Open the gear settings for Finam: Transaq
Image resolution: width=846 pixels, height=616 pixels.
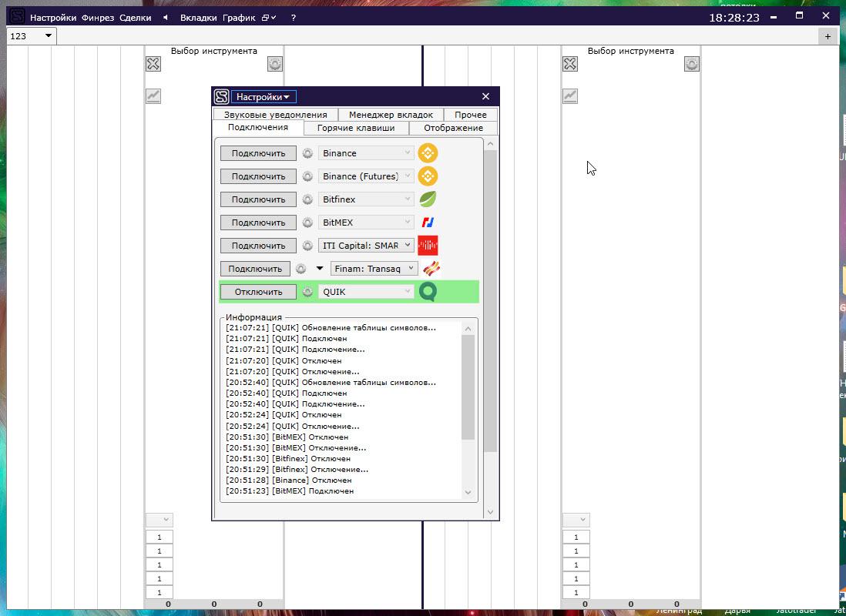(x=301, y=269)
